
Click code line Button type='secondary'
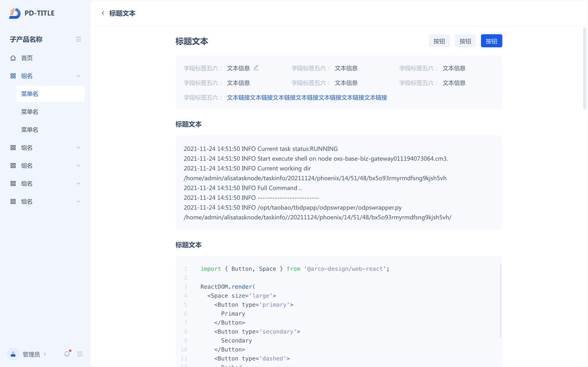click(x=257, y=332)
